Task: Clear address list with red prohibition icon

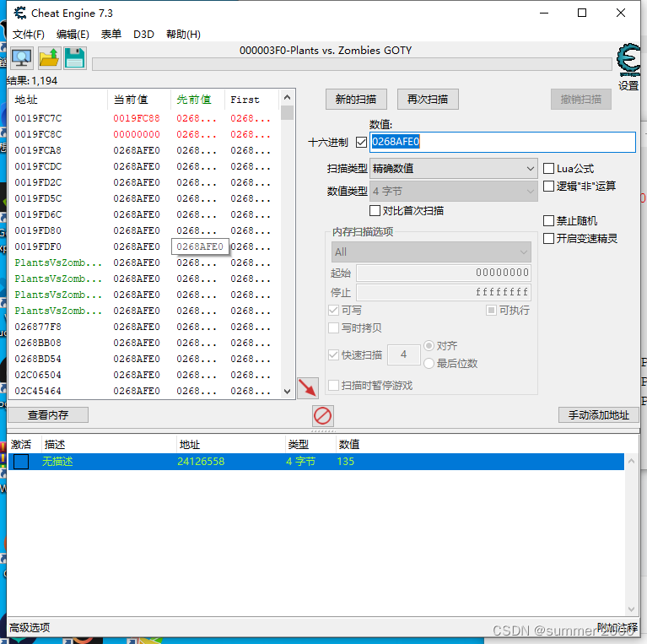Action: click(x=322, y=416)
